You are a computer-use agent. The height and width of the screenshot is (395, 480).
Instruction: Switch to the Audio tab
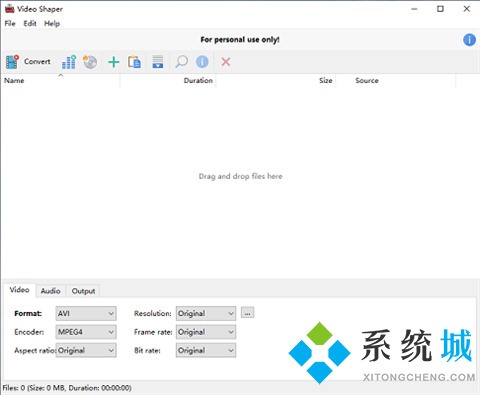(x=51, y=291)
